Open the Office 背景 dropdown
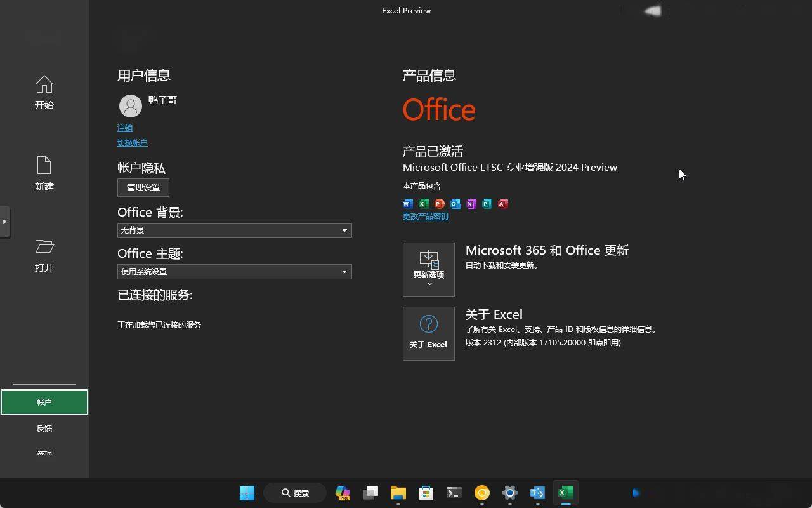The image size is (812, 508). [x=235, y=231]
